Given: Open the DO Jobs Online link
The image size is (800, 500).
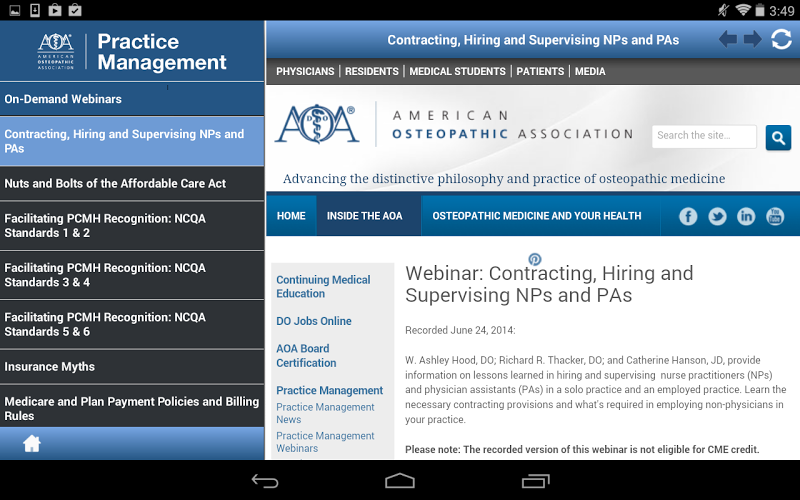Looking at the screenshot, I should click(x=314, y=321).
